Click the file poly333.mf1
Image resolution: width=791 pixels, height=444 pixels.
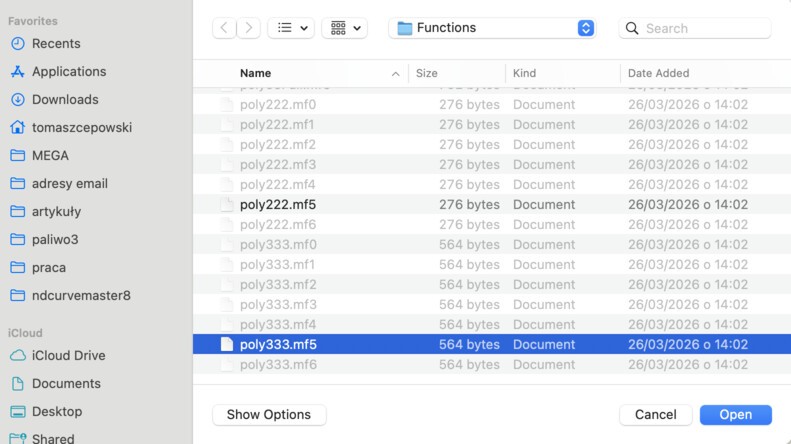pyautogui.click(x=492, y=264)
